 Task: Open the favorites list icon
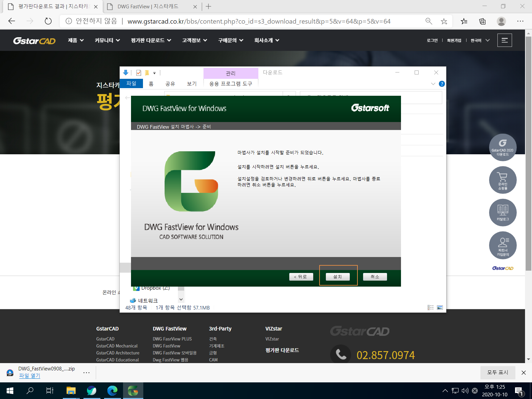click(464, 21)
